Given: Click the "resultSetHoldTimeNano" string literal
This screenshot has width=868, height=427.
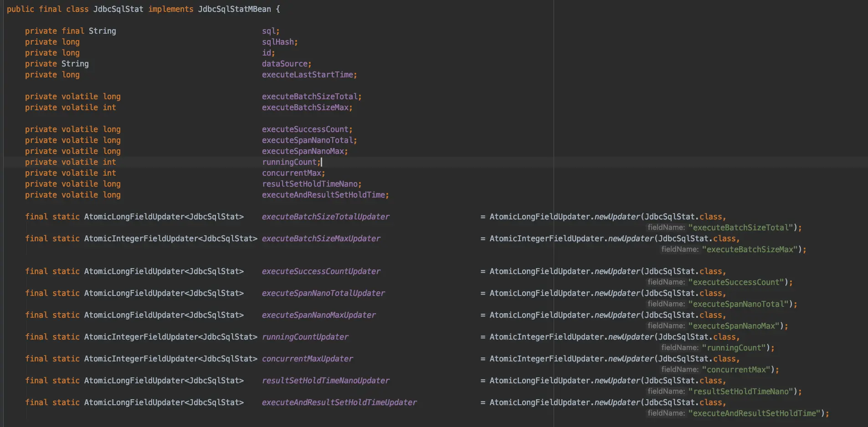Looking at the screenshot, I should (740, 391).
